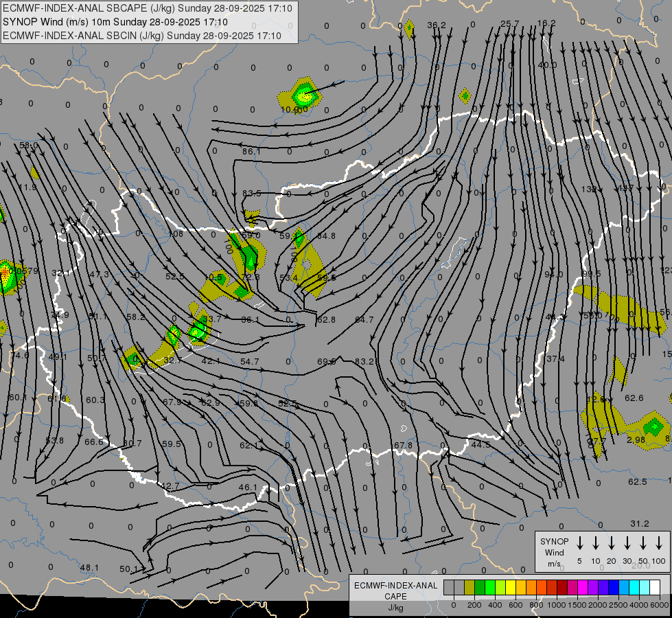Select the dark green CAPE legend swatch

pos(480,588)
